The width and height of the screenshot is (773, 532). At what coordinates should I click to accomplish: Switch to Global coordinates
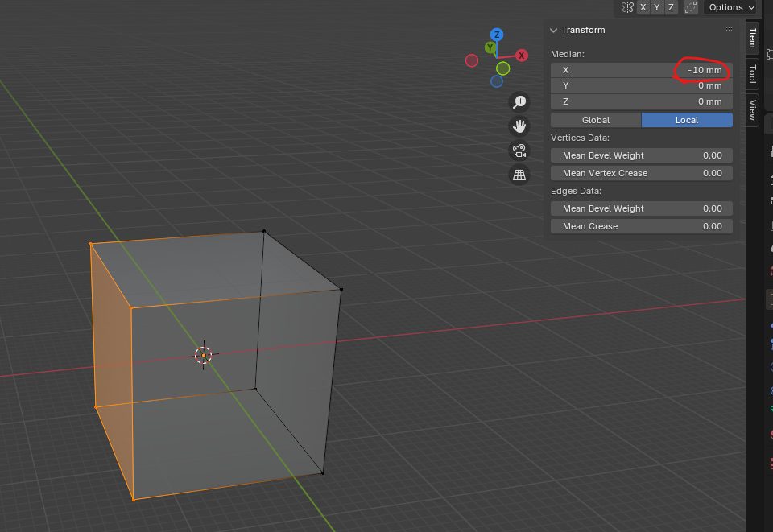(x=596, y=120)
